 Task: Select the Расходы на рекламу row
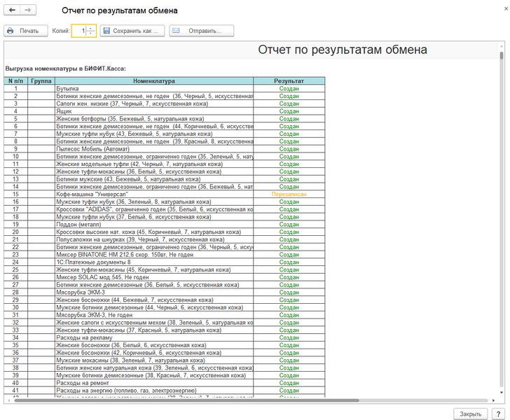click(x=153, y=337)
